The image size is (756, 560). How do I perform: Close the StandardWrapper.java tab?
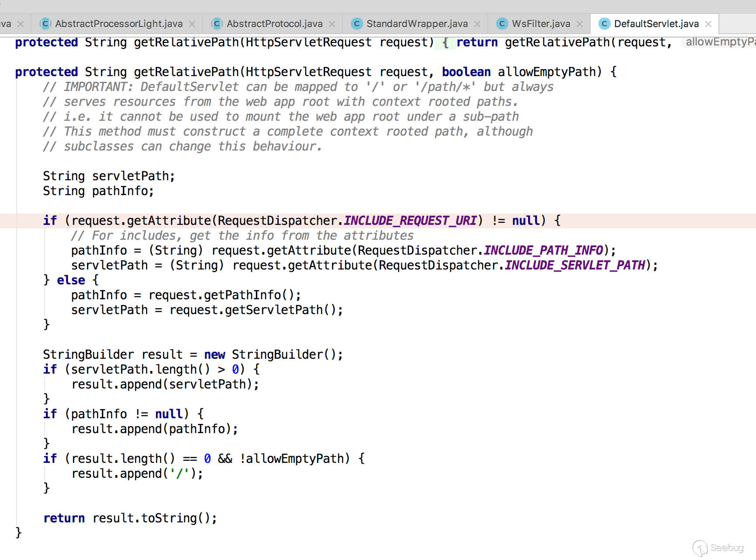click(477, 24)
